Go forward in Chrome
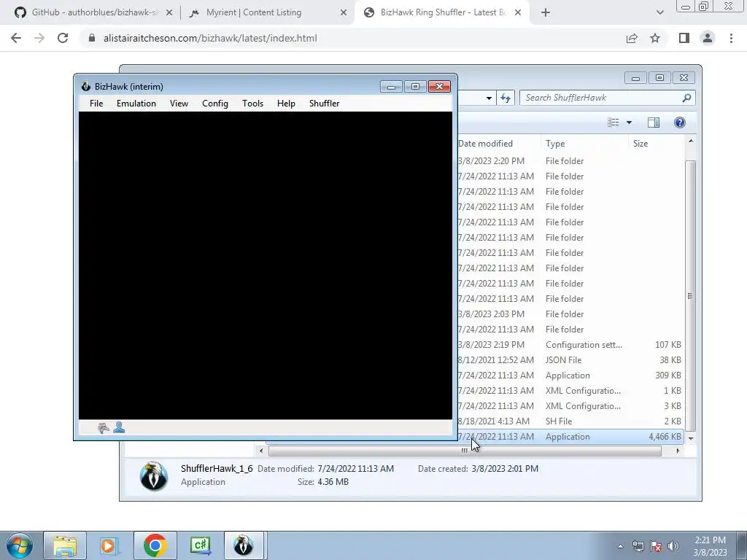Viewport: 747px width, 560px height. point(39,38)
